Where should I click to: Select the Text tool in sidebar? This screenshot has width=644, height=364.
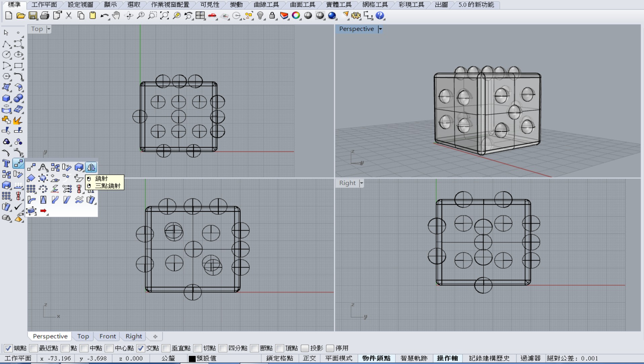click(x=6, y=163)
